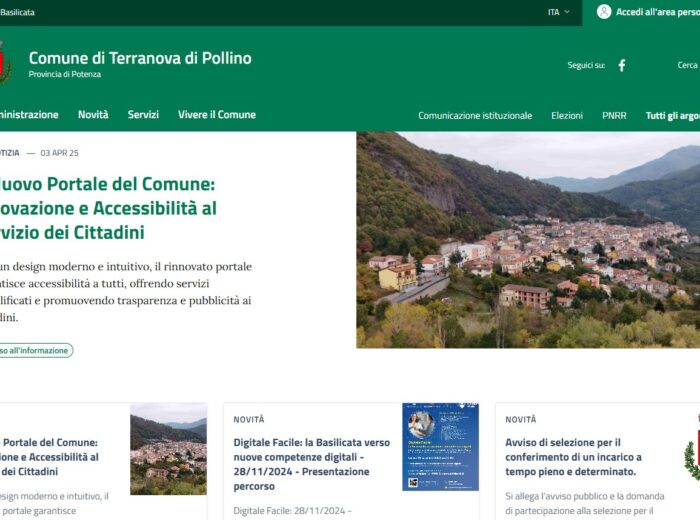Open the ITA language dropdown
Image resolution: width=700 pixels, height=520 pixels.
[558, 12]
